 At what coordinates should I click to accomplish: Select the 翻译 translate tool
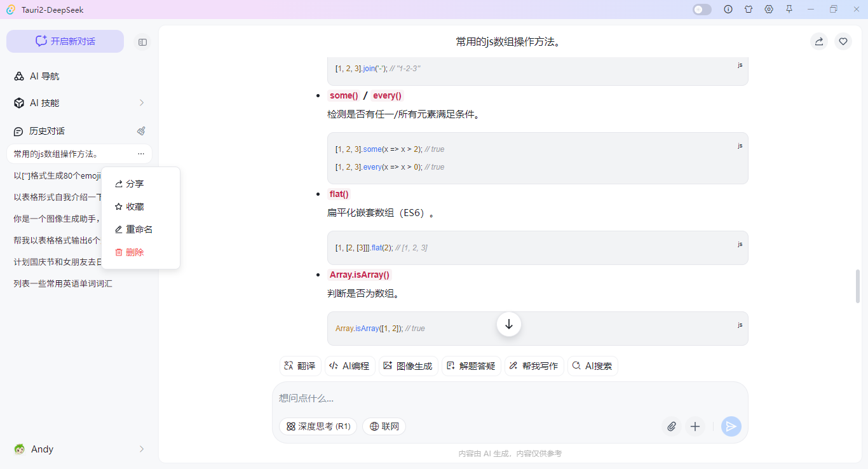tap(299, 365)
